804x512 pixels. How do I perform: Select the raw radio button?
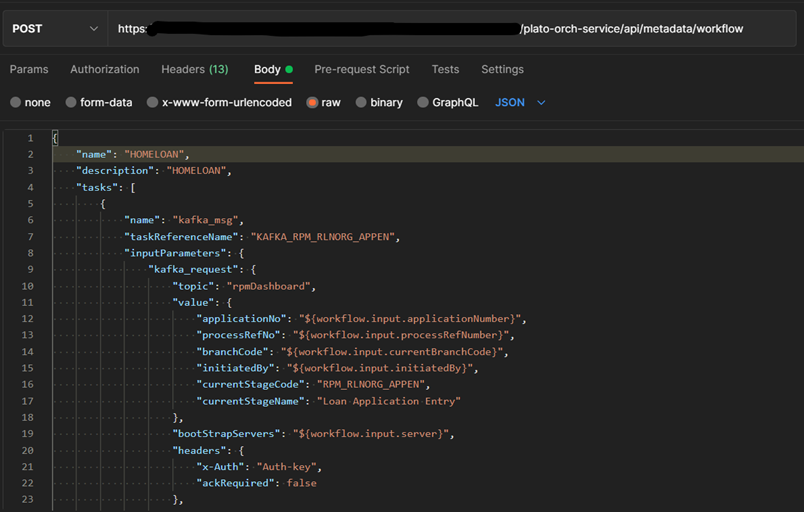[x=312, y=103]
